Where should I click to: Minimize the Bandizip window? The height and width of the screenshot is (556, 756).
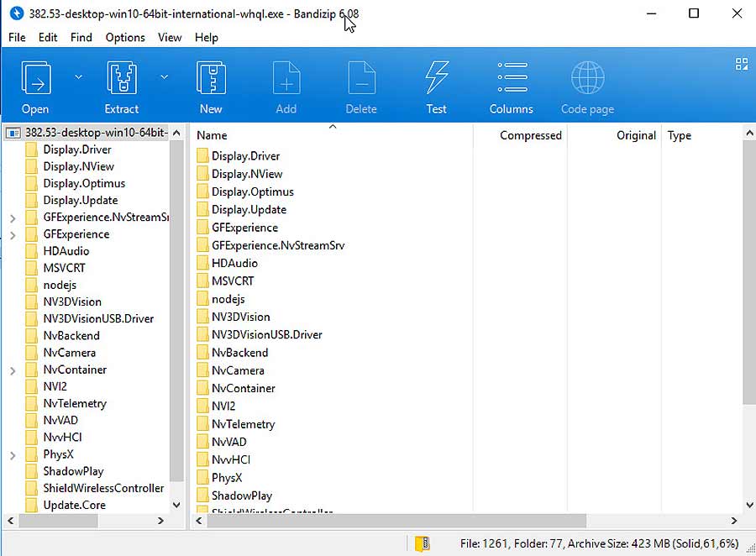[651, 13]
